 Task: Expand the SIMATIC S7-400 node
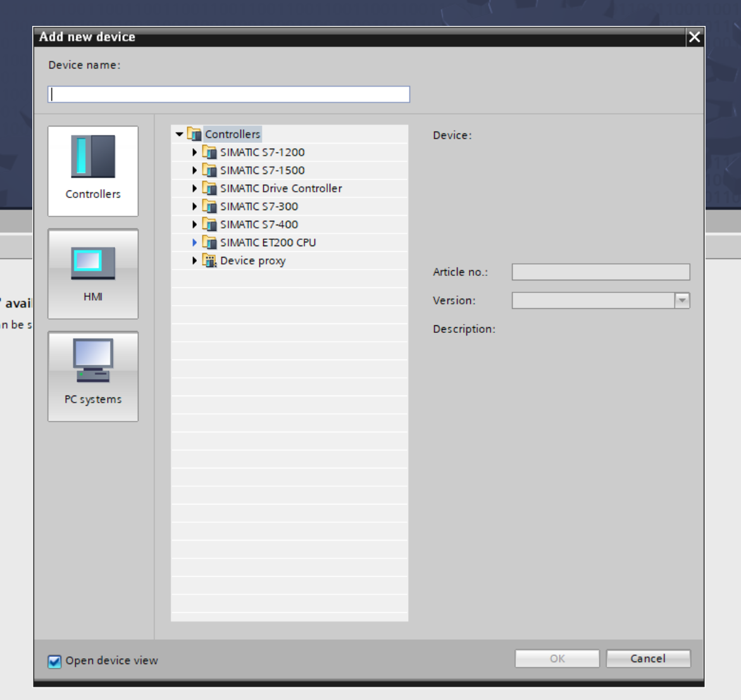194,224
